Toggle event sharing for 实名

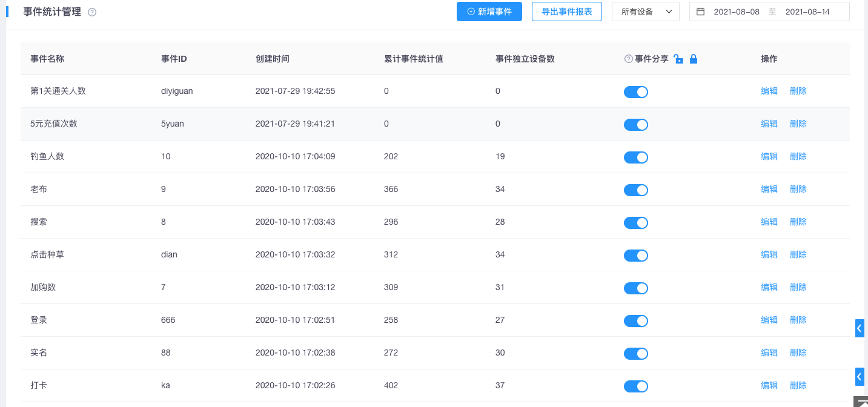[636, 354]
